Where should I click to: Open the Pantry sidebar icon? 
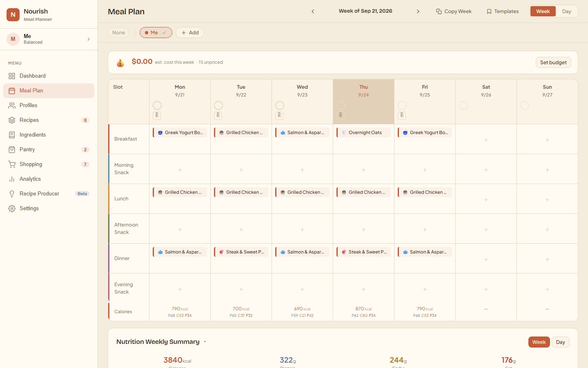12,150
